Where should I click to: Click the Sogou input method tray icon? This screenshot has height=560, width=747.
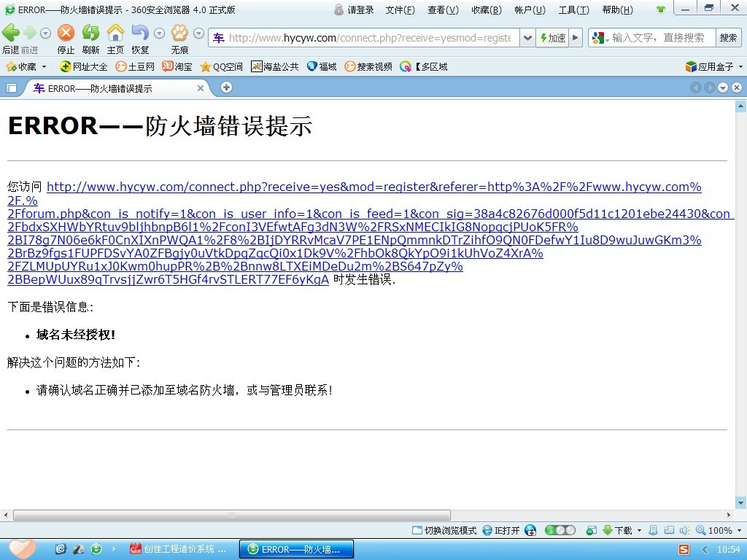[684, 550]
